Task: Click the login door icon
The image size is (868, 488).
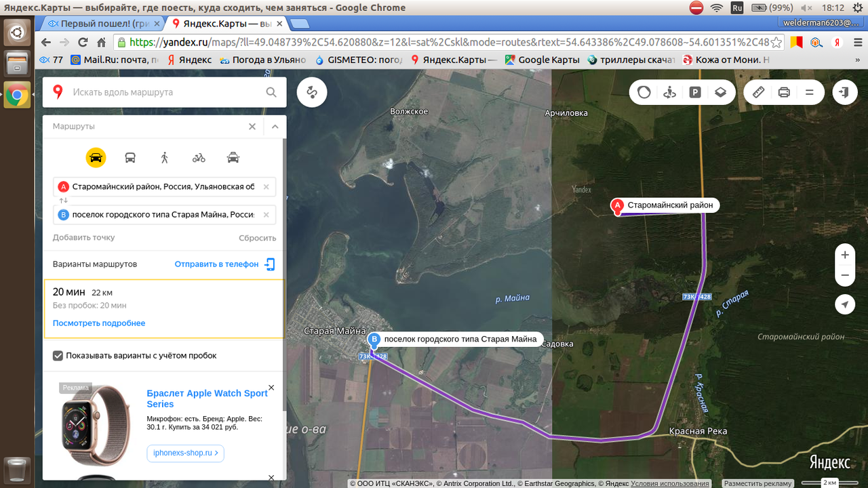Action: tap(844, 92)
